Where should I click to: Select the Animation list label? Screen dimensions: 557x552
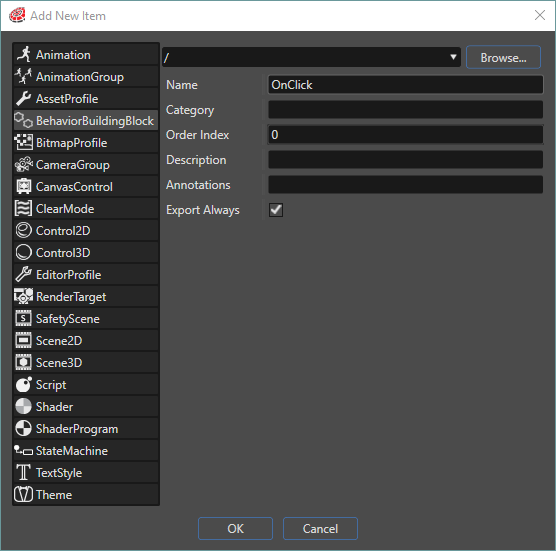[x=63, y=55]
